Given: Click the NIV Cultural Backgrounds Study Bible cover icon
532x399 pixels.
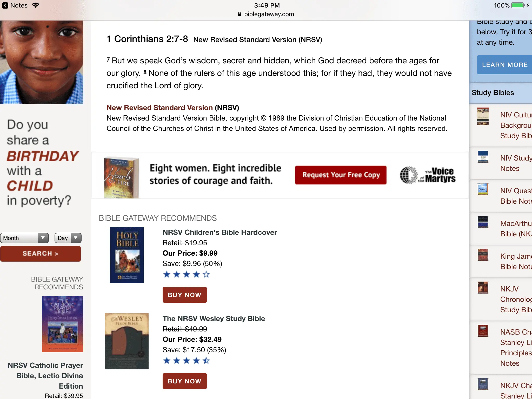Looking at the screenshot, I should coord(483,116).
